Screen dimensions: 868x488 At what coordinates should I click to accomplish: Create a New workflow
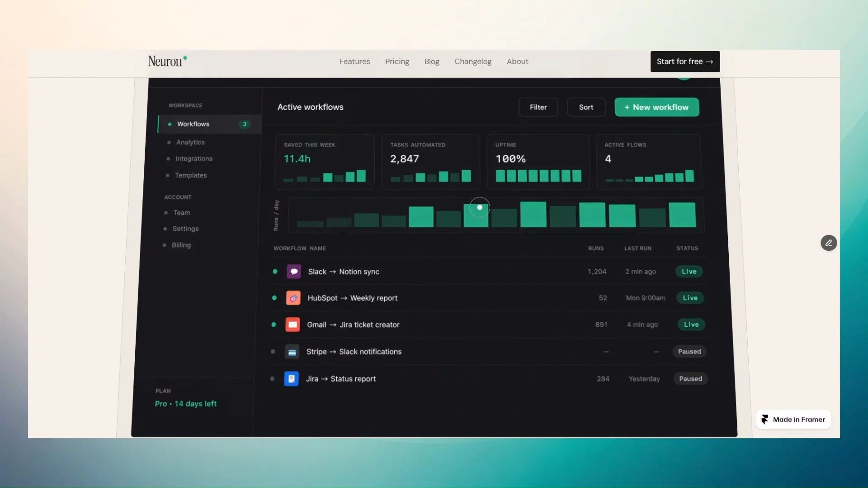tap(656, 107)
